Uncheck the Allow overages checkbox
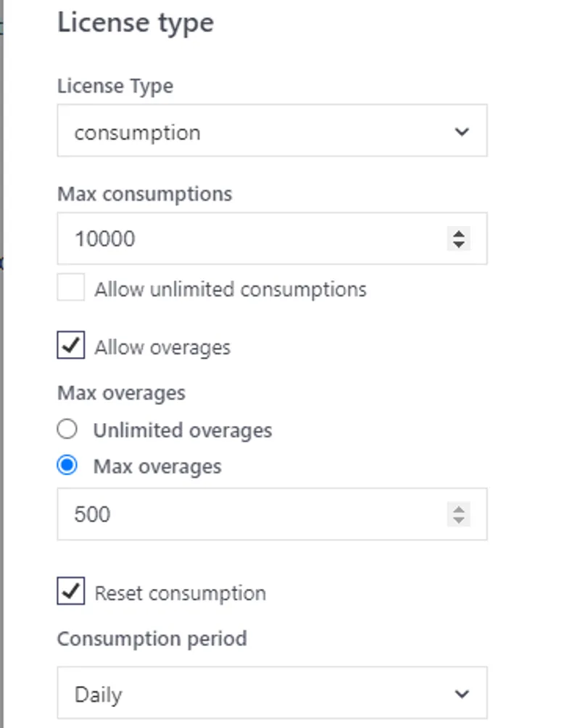Viewport: 580px width, 728px height. tap(71, 346)
